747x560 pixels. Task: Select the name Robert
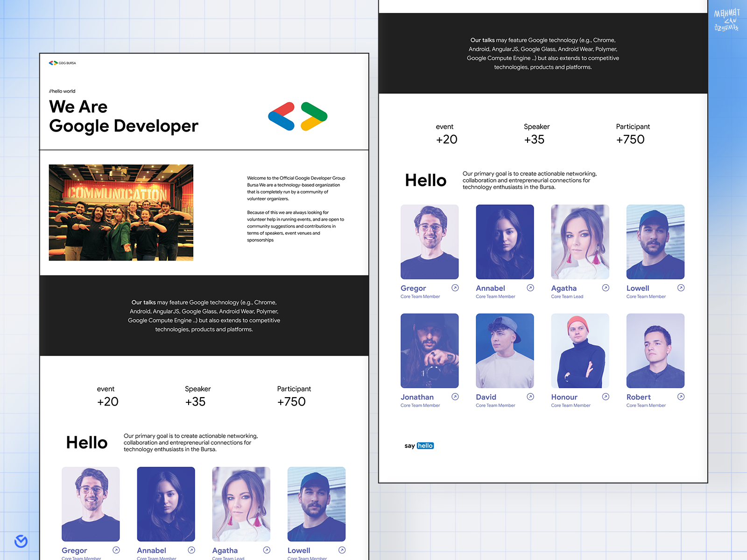tap(638, 397)
